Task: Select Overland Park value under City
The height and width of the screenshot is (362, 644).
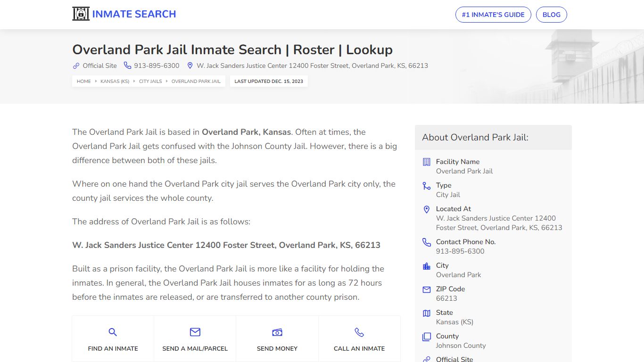Action: (459, 275)
